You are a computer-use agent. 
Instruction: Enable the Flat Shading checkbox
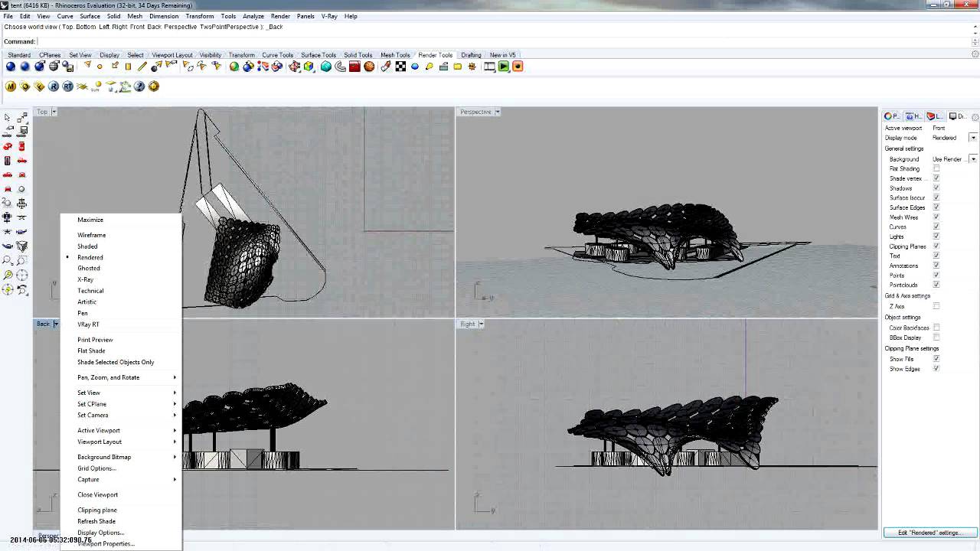[936, 168]
